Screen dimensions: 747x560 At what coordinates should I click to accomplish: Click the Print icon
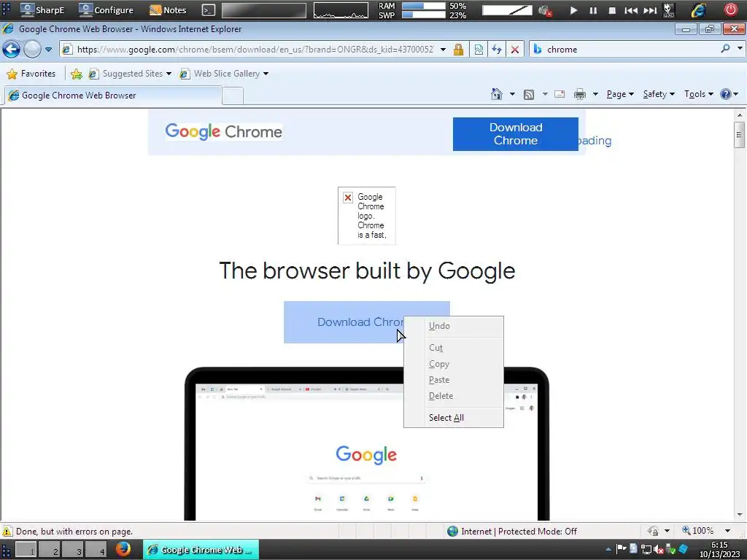[x=580, y=94]
